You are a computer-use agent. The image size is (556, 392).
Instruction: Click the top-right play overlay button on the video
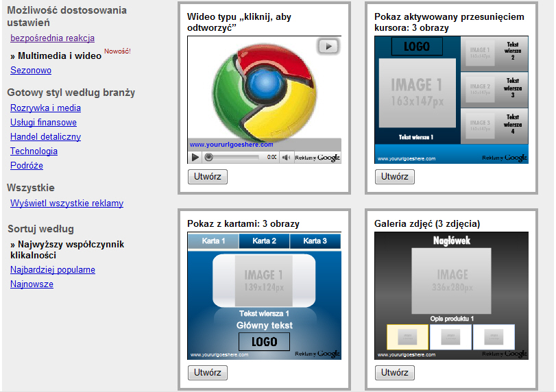click(328, 47)
